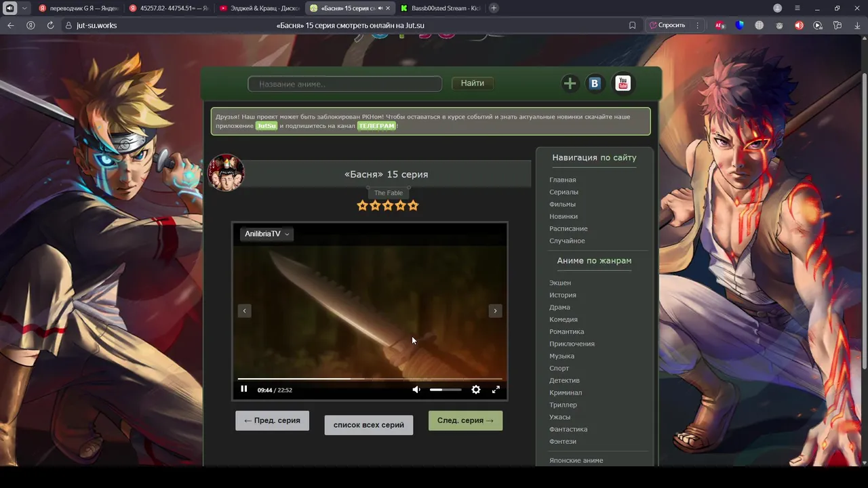Go to previous episode with Пред. серия
Viewport: 868px width, 488px height.
coord(272,420)
